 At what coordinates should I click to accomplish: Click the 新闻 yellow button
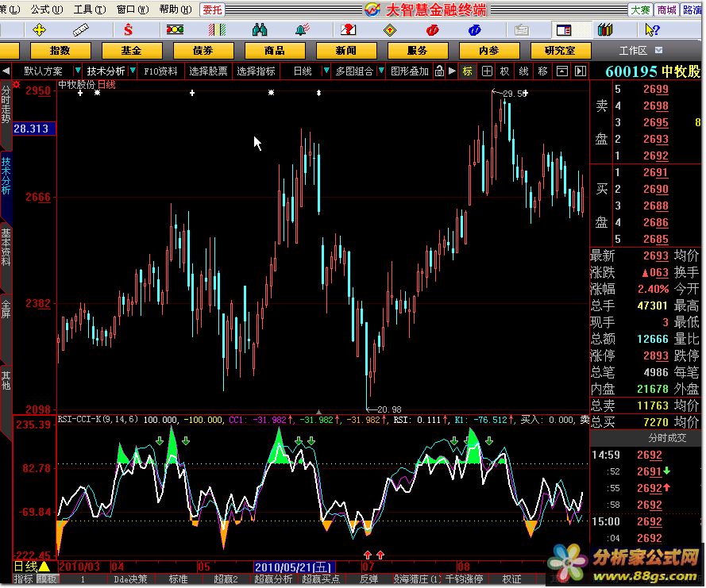[346, 50]
